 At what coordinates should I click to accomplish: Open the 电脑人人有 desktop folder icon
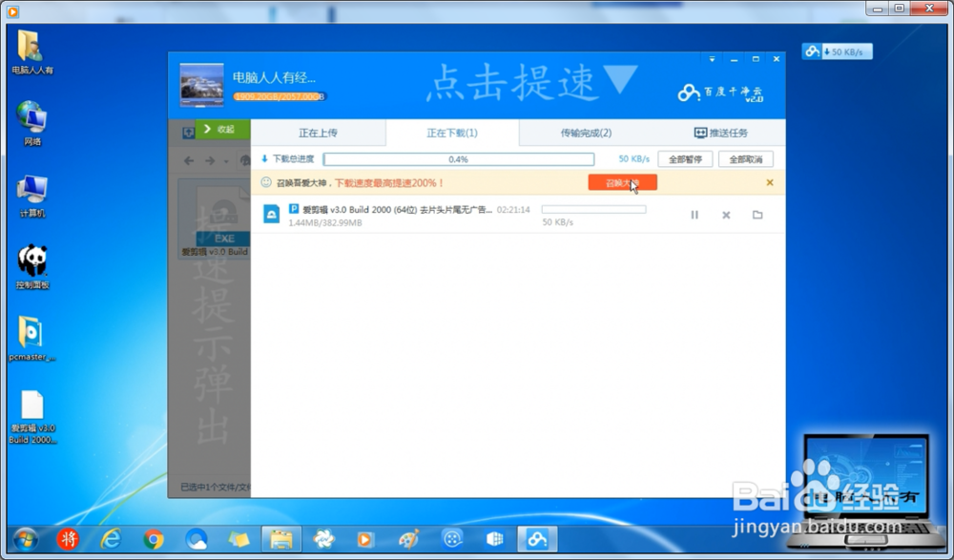pyautogui.click(x=32, y=52)
